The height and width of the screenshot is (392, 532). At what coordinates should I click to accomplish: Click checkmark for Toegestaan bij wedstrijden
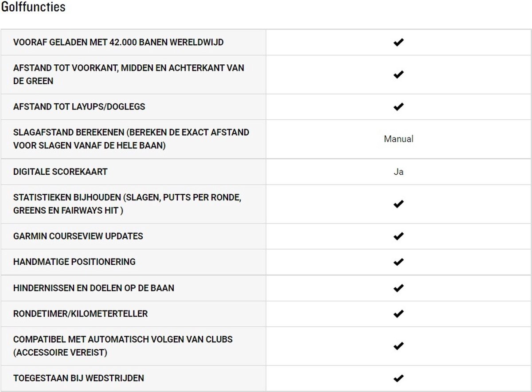point(399,378)
